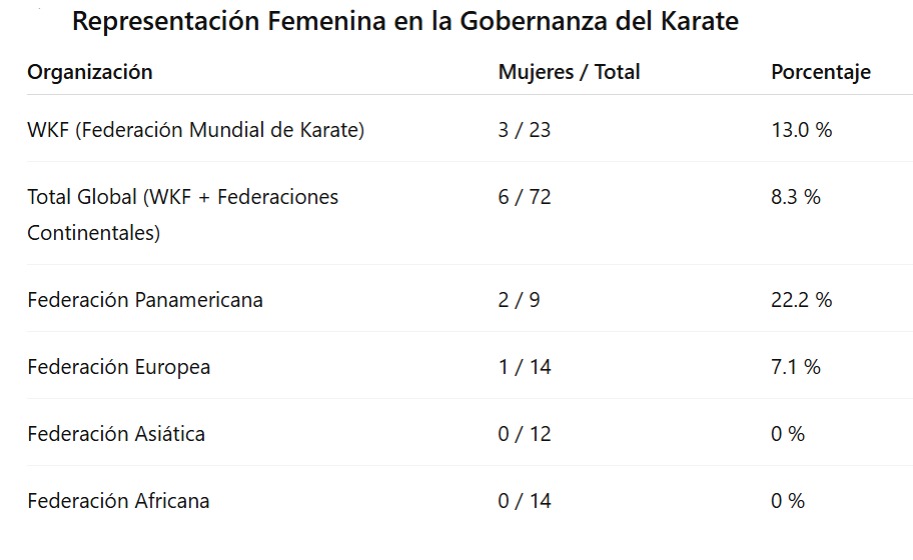The width and height of the screenshot is (913, 560).
Task: Click the 'Organización' column header
Action: pyautogui.click(x=90, y=72)
